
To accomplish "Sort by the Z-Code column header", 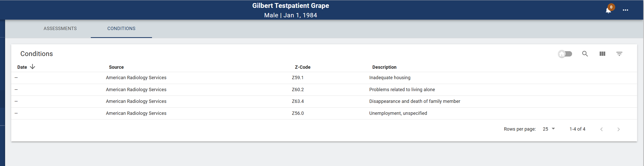I will click(x=303, y=67).
